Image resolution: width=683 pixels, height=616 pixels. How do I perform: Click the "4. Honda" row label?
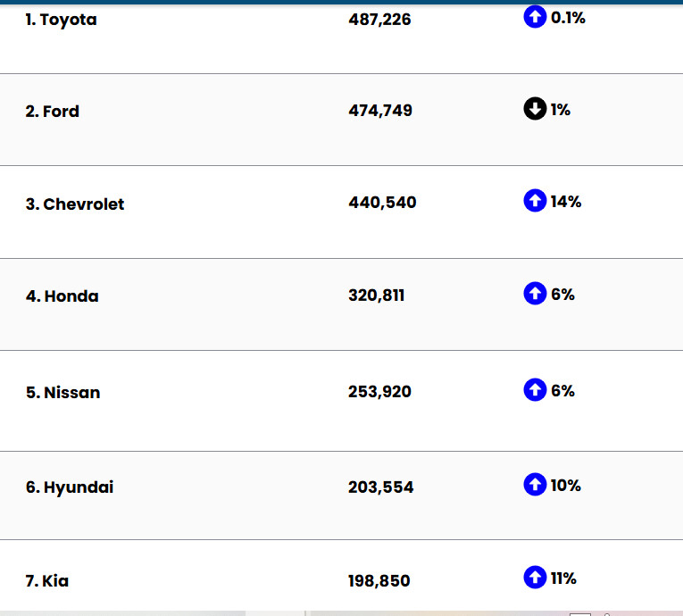62,296
